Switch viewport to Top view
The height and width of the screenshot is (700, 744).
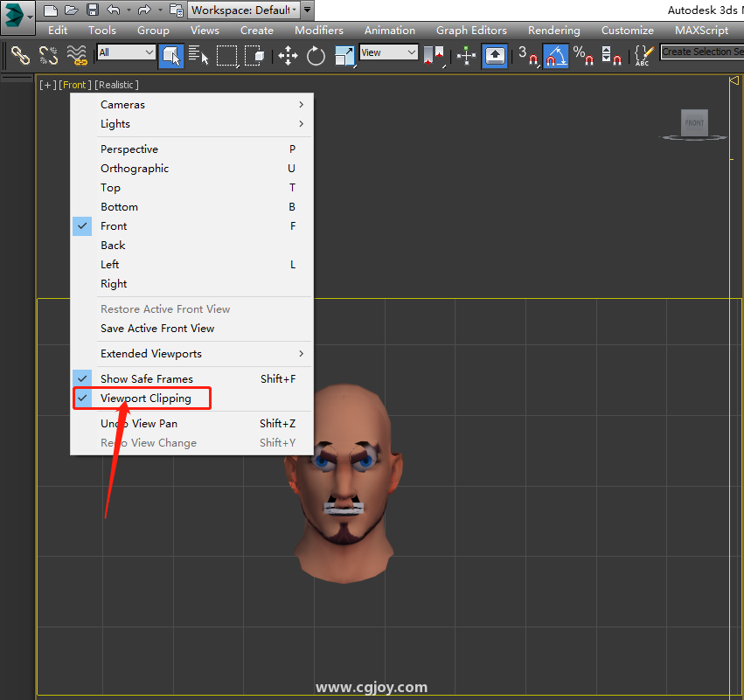click(x=191, y=188)
